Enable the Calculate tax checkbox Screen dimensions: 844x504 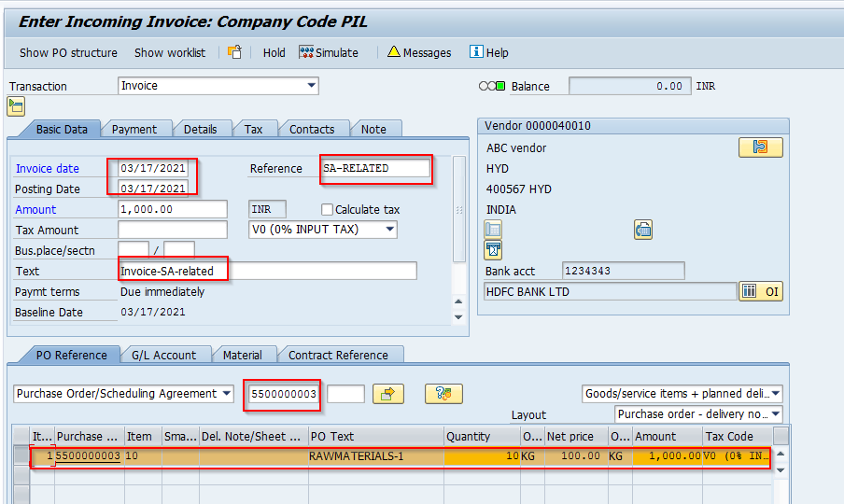point(327,209)
